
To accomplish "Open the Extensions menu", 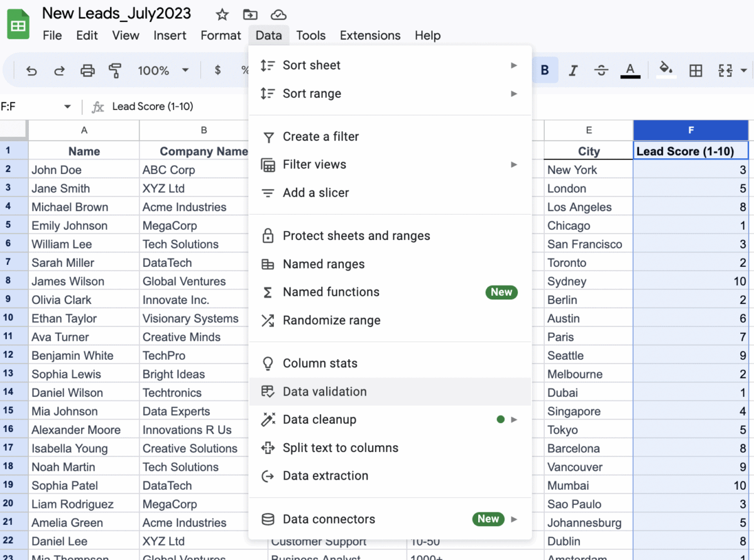I will 369,35.
